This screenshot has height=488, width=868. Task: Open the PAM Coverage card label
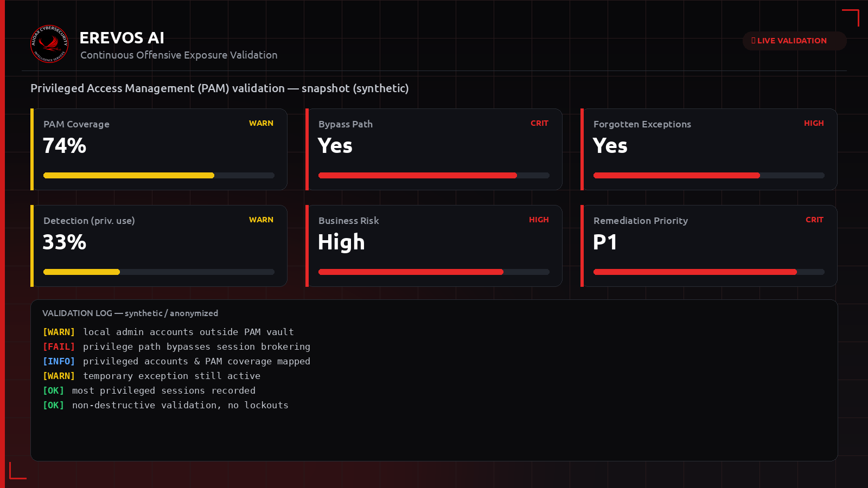tap(76, 124)
